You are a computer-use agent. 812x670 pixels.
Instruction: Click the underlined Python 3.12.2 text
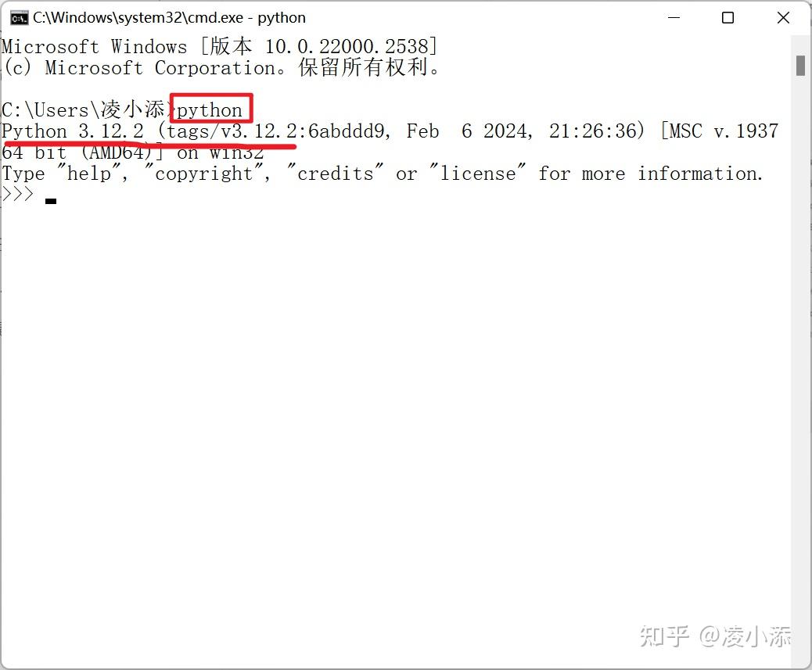point(73,131)
